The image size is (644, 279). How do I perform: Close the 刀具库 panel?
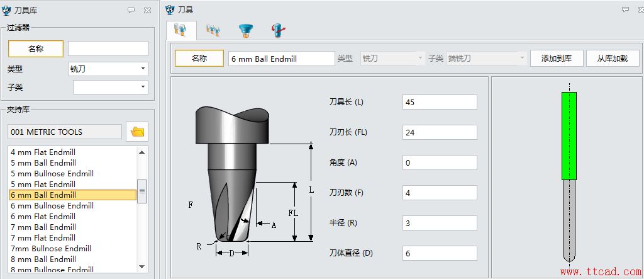(x=147, y=10)
